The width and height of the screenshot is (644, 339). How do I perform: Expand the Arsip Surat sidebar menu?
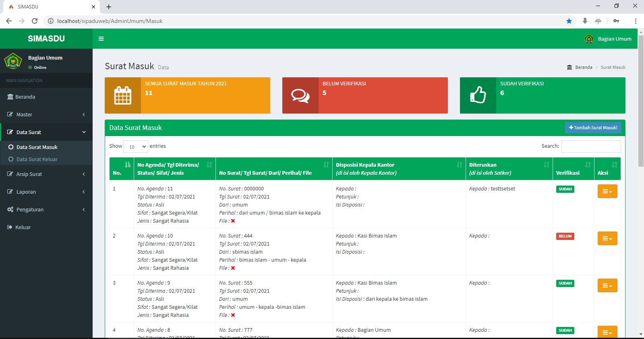coord(46,174)
